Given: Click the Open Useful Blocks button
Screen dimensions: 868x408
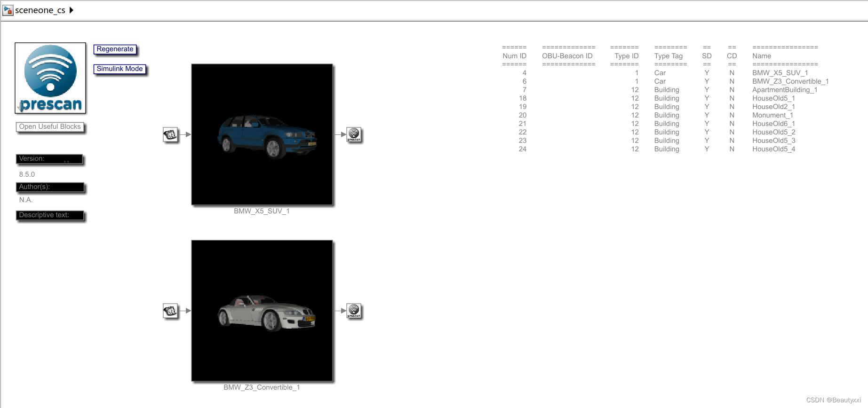Looking at the screenshot, I should [50, 127].
